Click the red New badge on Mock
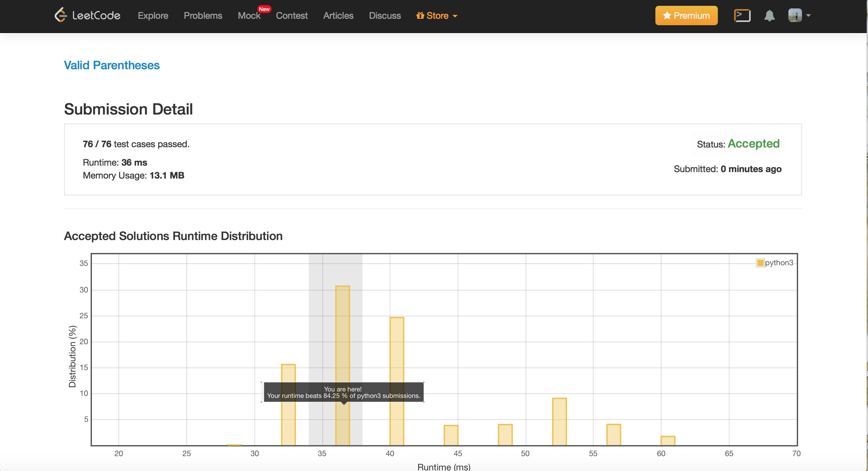 pos(264,9)
